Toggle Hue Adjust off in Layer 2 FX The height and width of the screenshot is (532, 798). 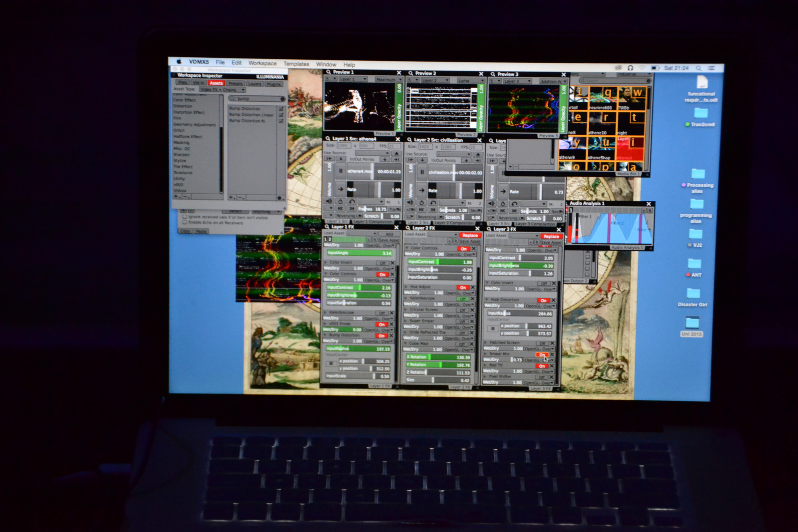(463, 287)
